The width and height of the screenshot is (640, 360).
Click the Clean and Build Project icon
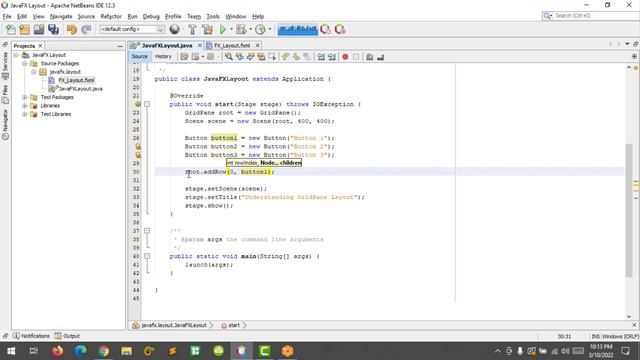(207, 29)
